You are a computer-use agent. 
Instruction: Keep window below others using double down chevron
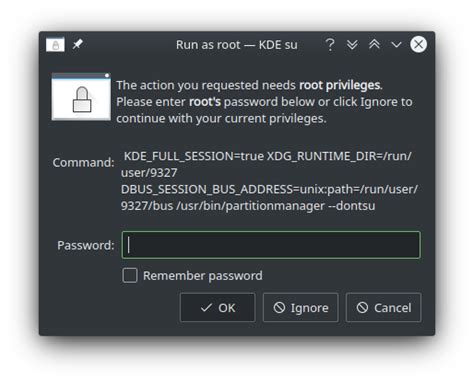[x=352, y=45]
